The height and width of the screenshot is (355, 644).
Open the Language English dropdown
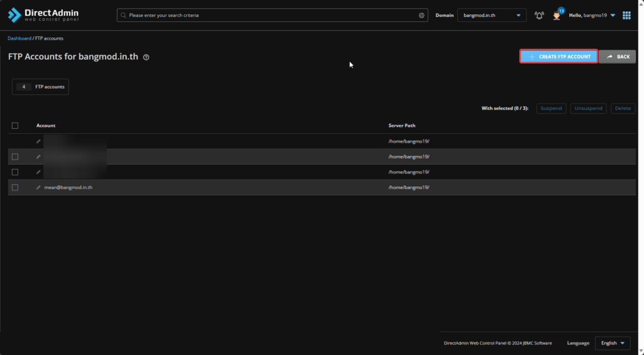[x=613, y=343]
